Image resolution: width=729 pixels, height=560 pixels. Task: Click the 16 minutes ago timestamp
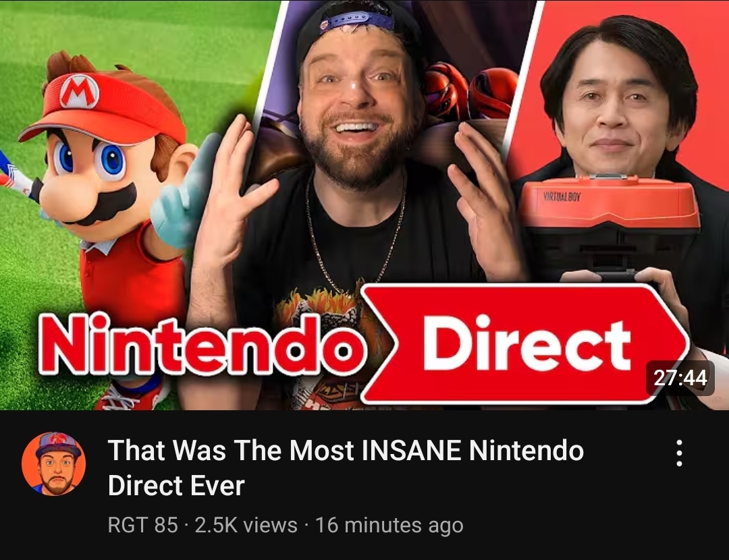389,525
